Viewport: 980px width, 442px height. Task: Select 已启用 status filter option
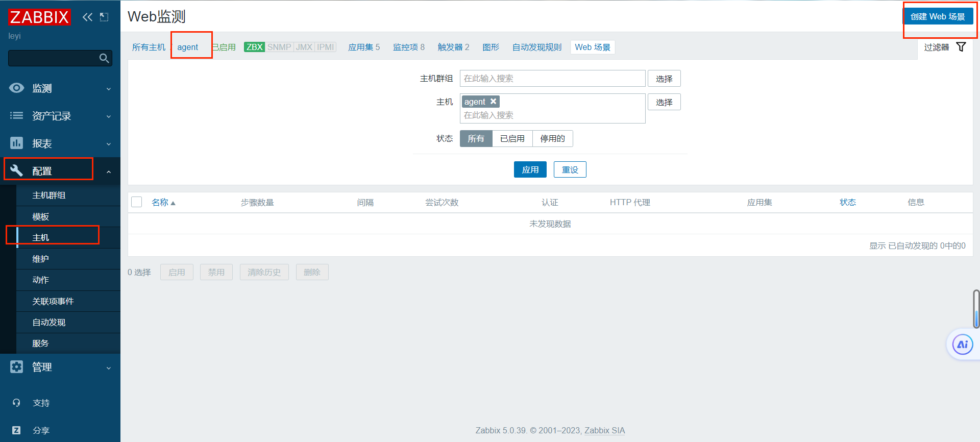tap(512, 138)
